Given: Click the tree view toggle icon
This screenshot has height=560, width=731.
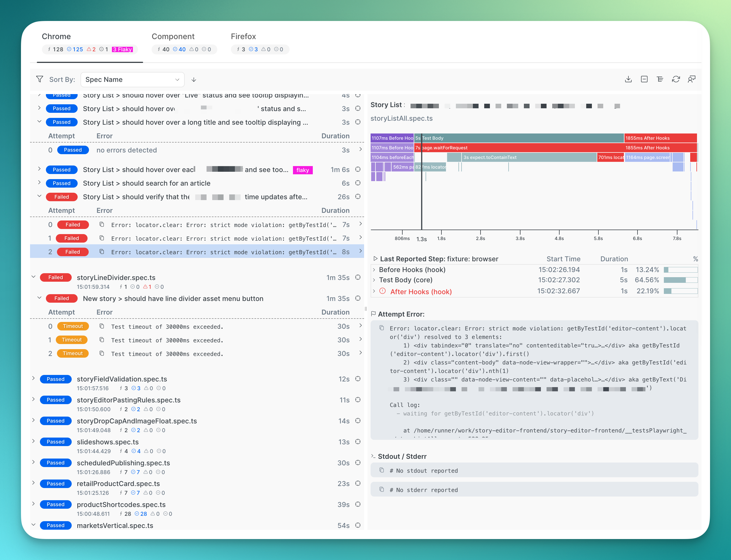Looking at the screenshot, I should 660,79.
